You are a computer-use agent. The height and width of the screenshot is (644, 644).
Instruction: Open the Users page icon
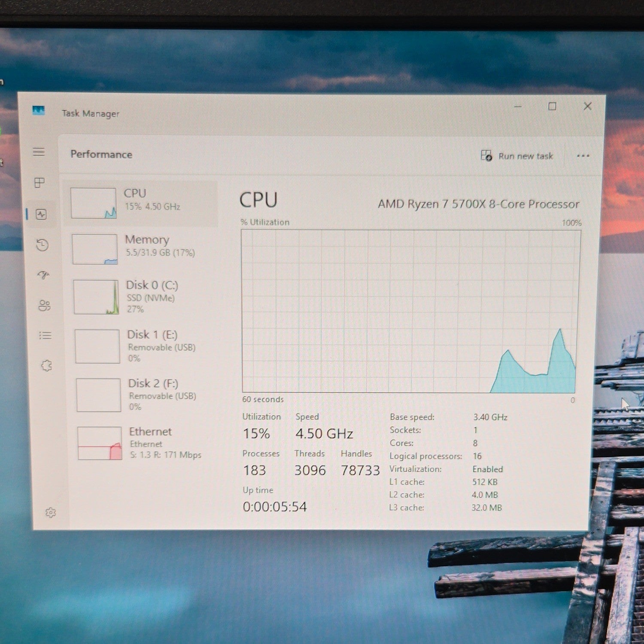(x=44, y=305)
